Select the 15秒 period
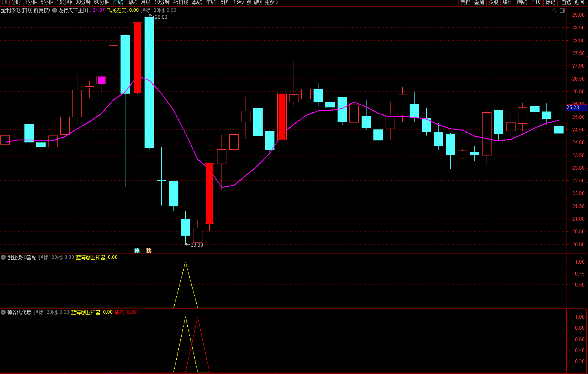 (239, 2)
